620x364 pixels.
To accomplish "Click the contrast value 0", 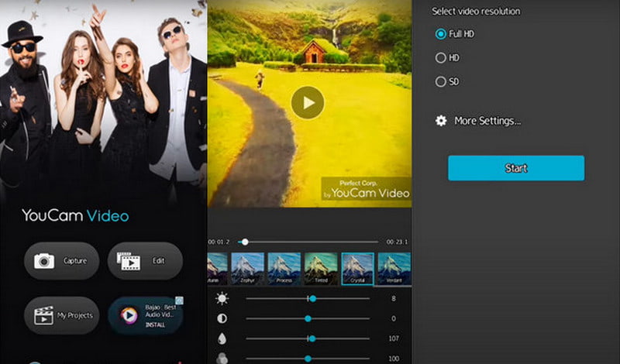I will (x=394, y=318).
